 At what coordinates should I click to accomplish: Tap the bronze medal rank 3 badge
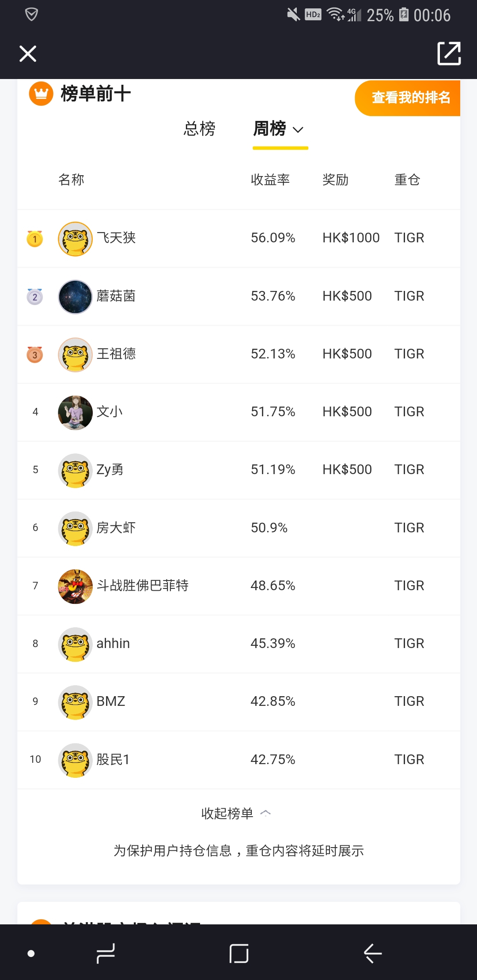35,354
